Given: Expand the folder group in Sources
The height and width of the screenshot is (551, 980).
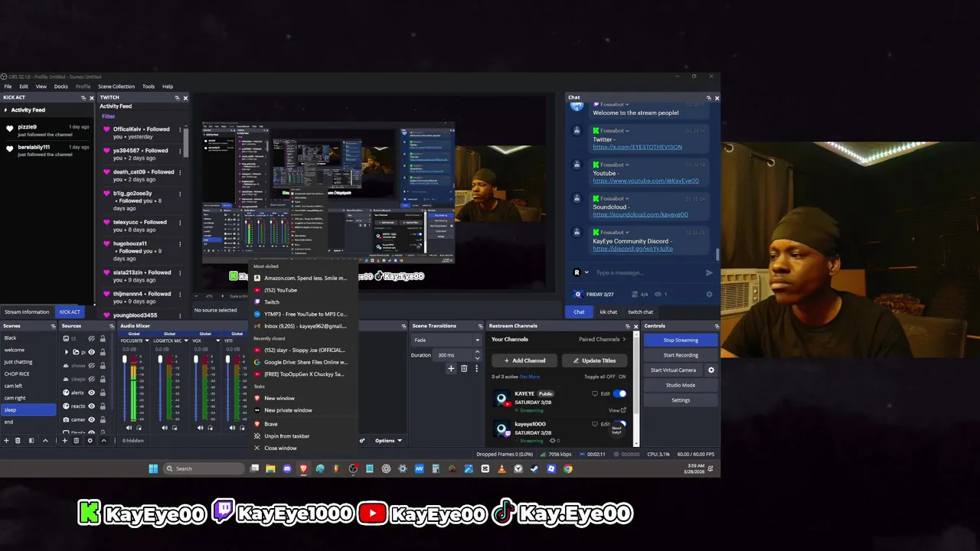Looking at the screenshot, I should point(66,352).
